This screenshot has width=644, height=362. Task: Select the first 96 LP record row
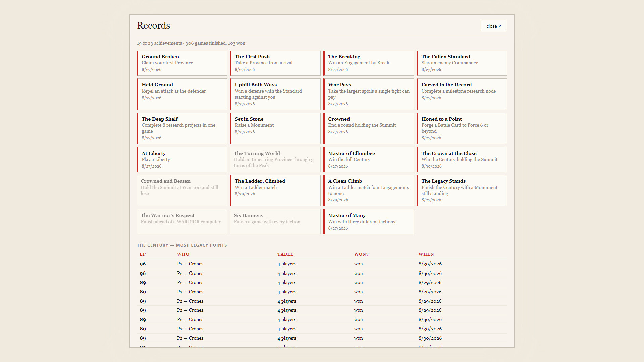tap(322, 264)
